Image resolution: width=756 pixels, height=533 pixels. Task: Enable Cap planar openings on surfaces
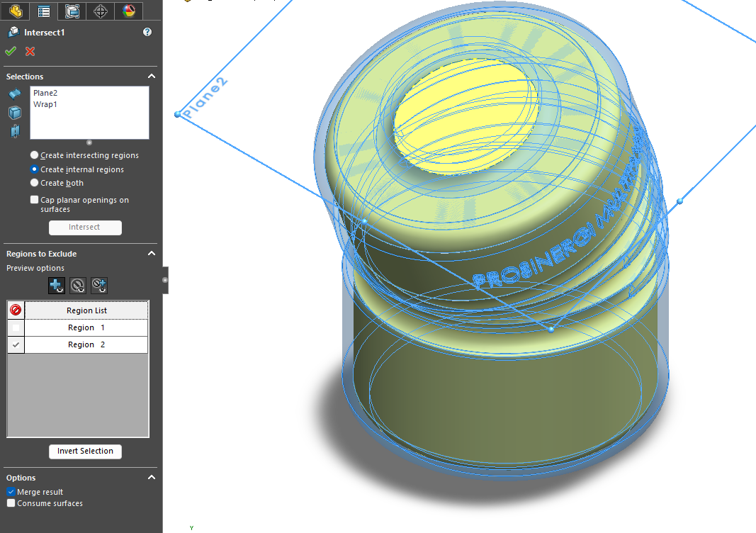(35, 200)
